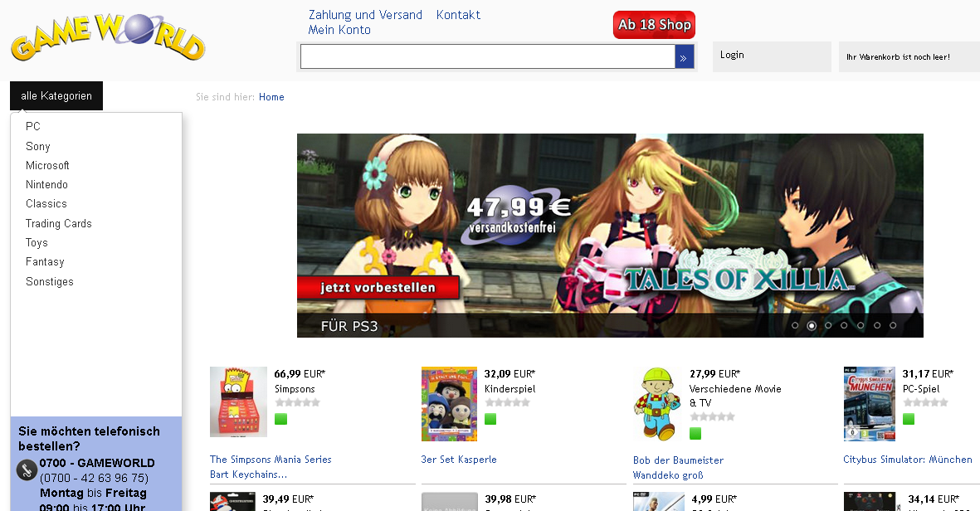Open the Microsoft category

pos(47,166)
